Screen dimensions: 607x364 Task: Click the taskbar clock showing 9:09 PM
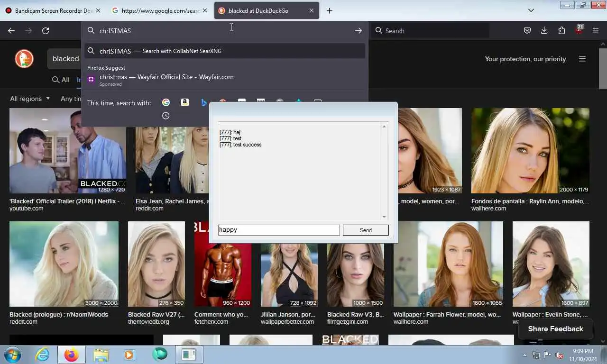click(x=583, y=355)
